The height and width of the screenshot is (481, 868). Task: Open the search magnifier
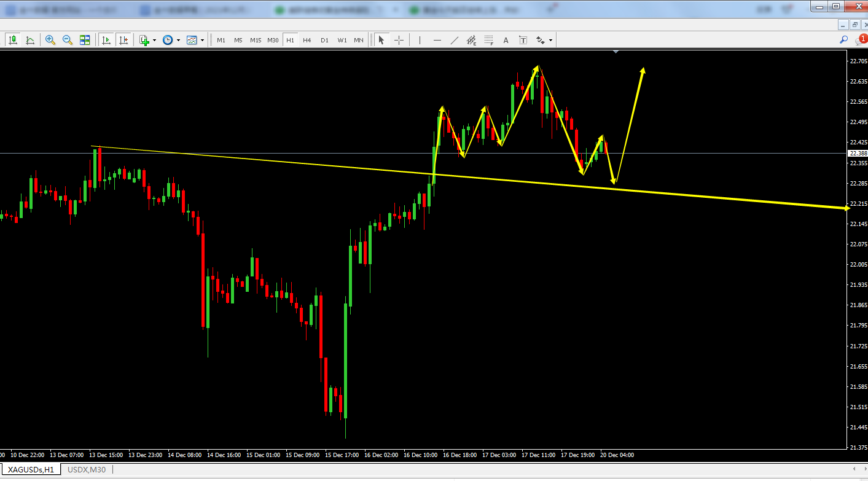click(x=844, y=40)
